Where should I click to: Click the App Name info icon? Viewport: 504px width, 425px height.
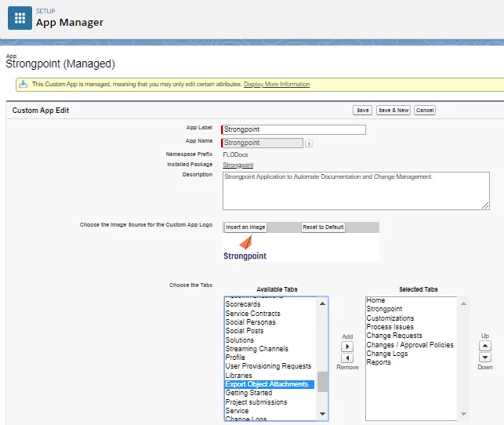[x=309, y=143]
